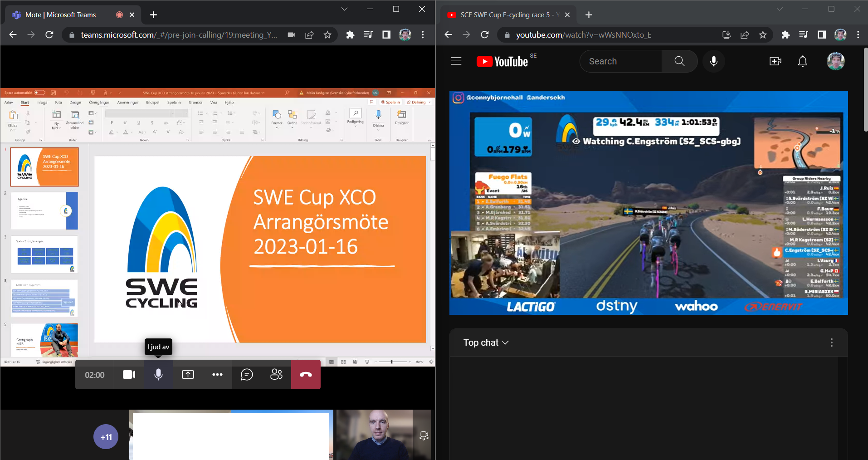The width and height of the screenshot is (868, 460).
Task: Open the live chat three-dot menu
Action: tap(832, 343)
